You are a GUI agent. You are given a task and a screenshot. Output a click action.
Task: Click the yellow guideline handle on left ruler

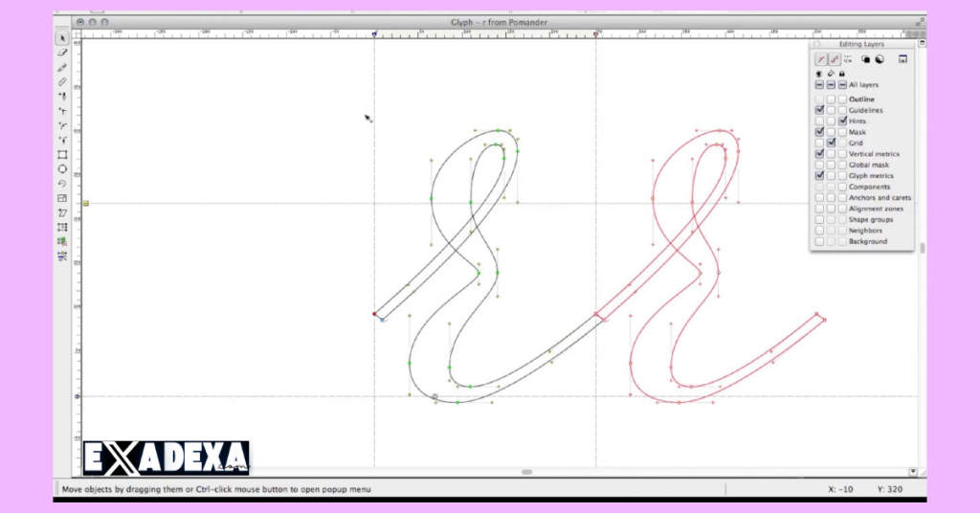point(85,203)
